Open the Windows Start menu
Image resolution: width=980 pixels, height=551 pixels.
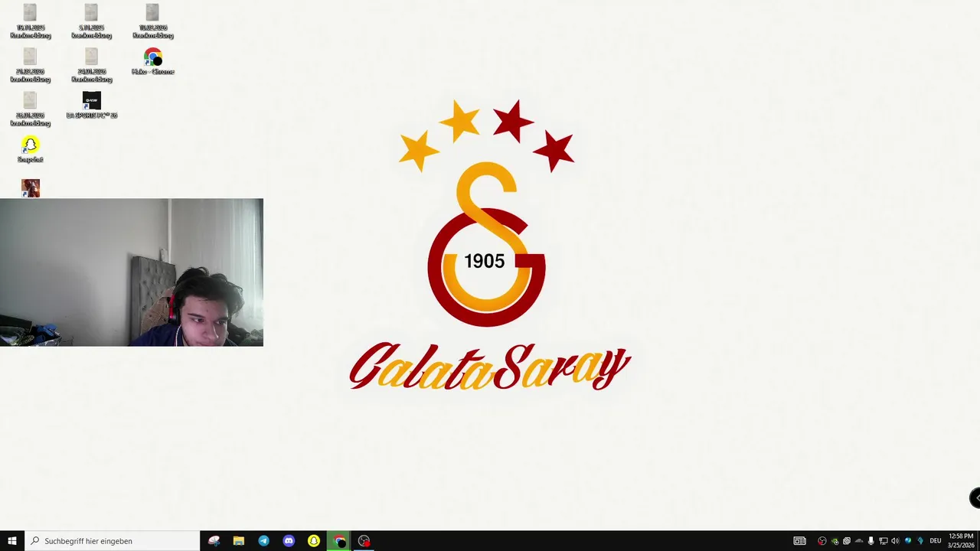coord(12,541)
